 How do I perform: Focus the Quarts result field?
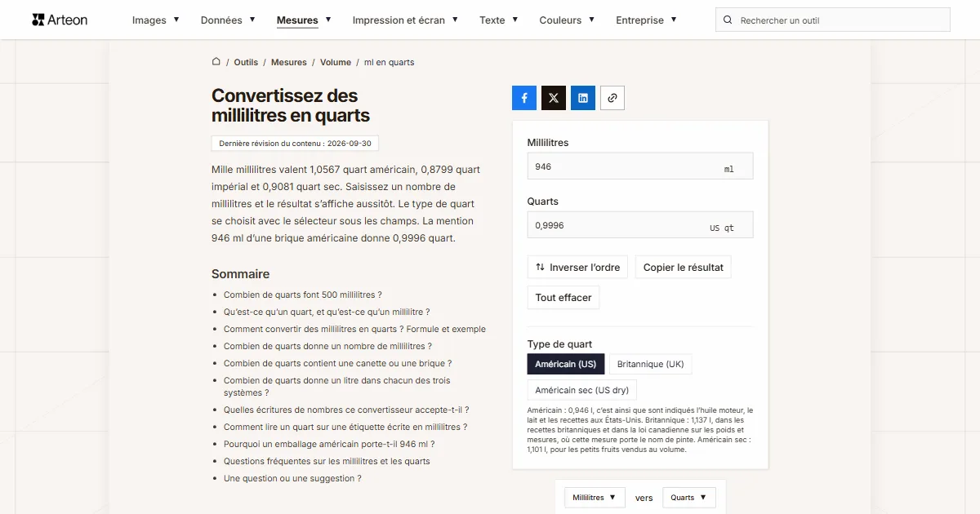pos(640,224)
